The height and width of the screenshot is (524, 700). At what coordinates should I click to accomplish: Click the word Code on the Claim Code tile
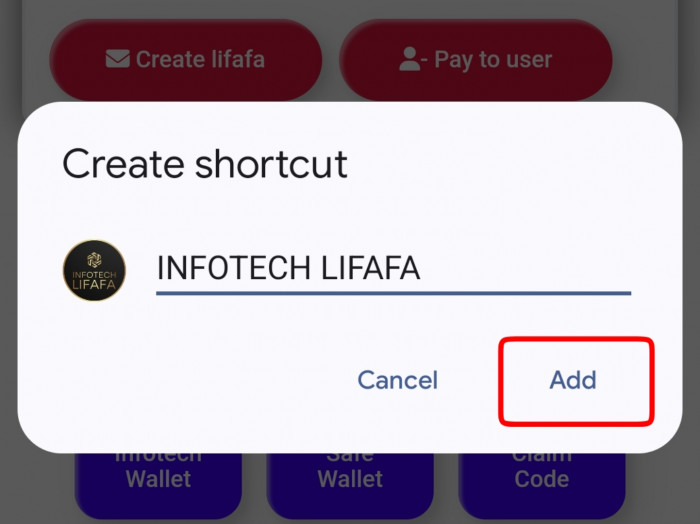point(541,479)
